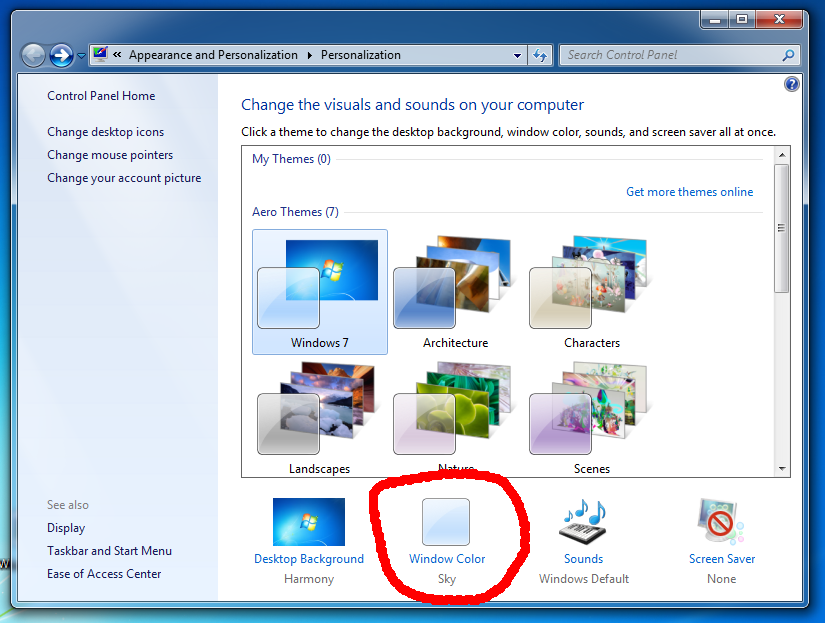Click the Back navigation arrow

tap(33, 55)
